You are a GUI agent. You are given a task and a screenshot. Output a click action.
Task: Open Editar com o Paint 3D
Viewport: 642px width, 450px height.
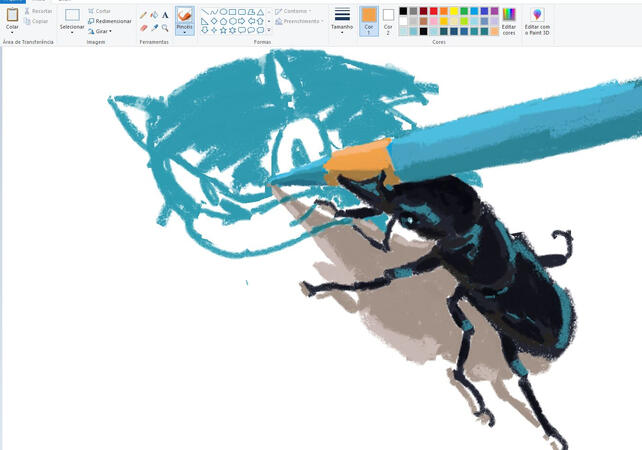pyautogui.click(x=537, y=21)
